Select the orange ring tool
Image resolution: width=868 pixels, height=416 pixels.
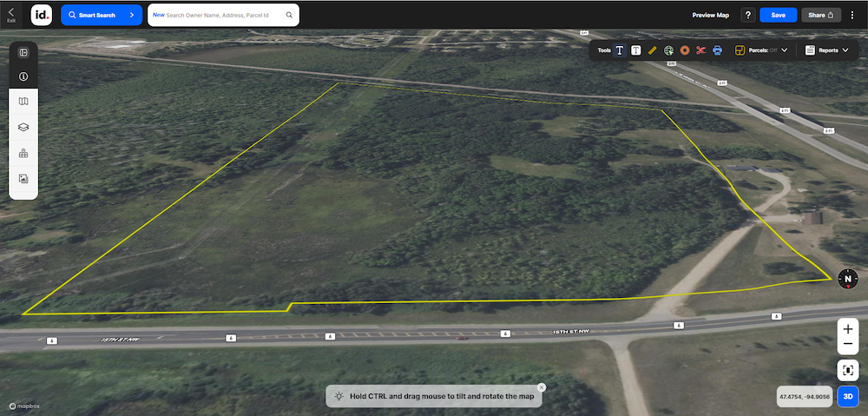coord(685,50)
